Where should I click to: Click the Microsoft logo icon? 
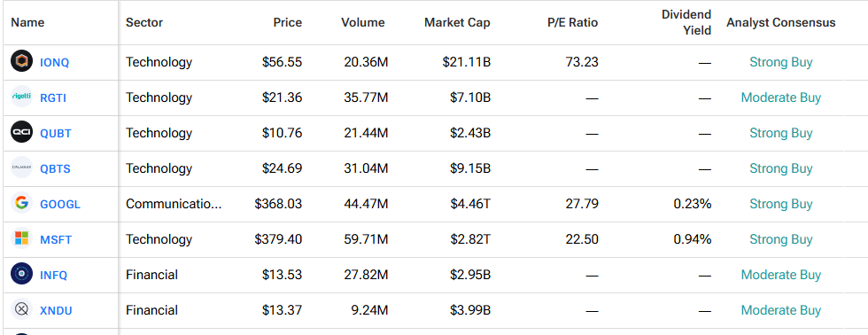click(21, 238)
